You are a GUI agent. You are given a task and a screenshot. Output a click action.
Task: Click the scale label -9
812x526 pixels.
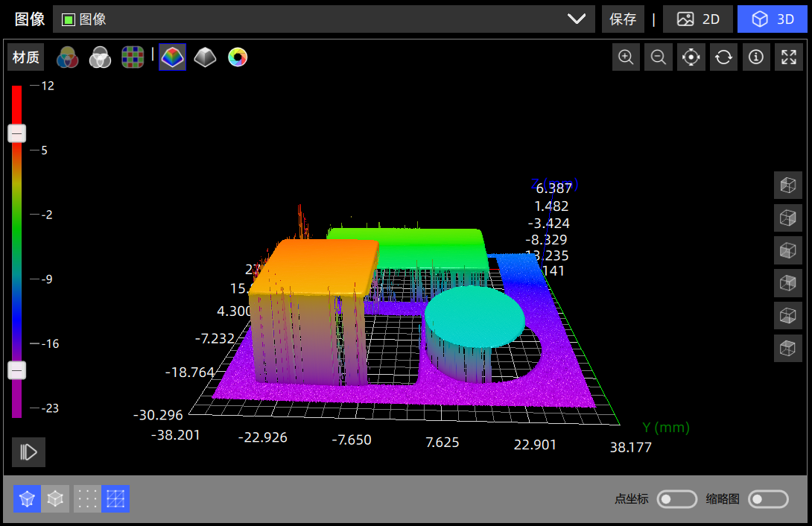point(47,279)
